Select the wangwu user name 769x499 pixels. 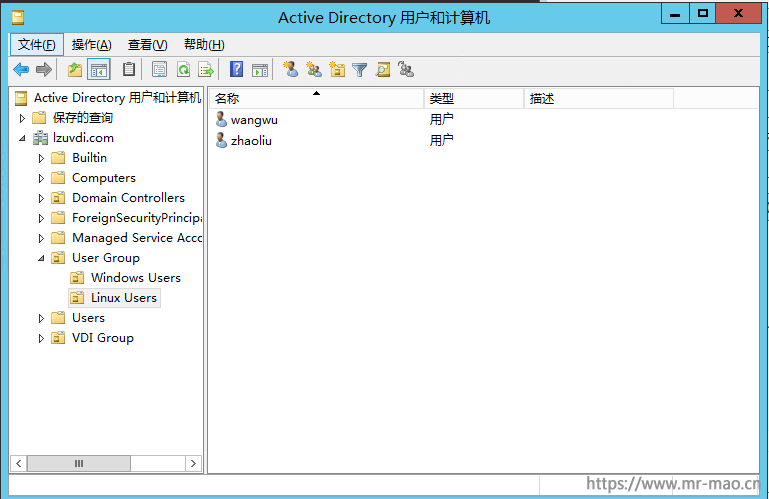(x=254, y=120)
